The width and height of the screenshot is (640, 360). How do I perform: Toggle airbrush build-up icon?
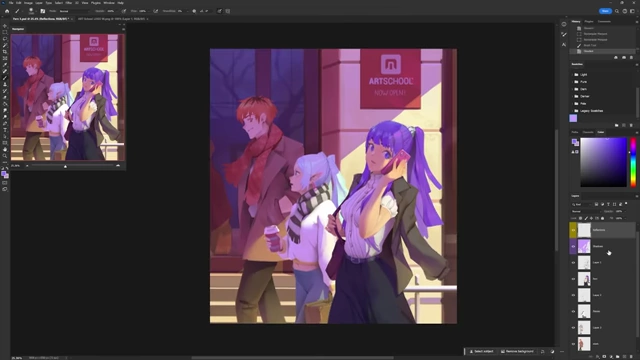(x=156, y=11)
